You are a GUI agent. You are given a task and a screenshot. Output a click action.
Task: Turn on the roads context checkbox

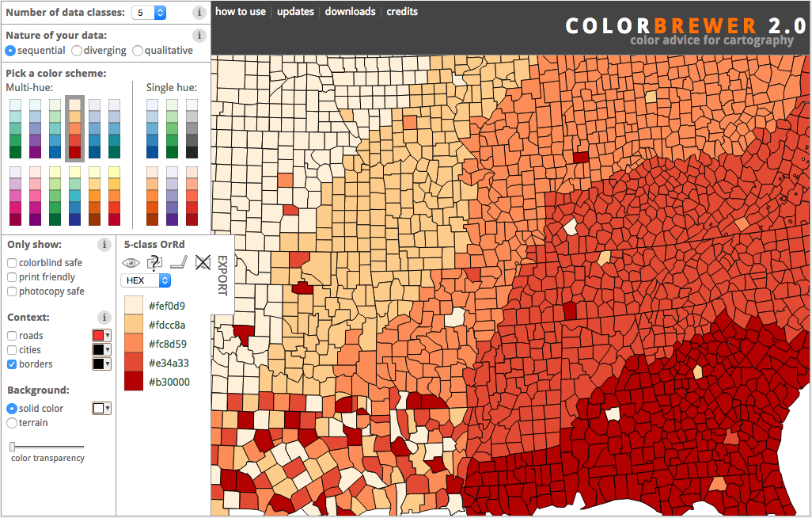(12, 336)
